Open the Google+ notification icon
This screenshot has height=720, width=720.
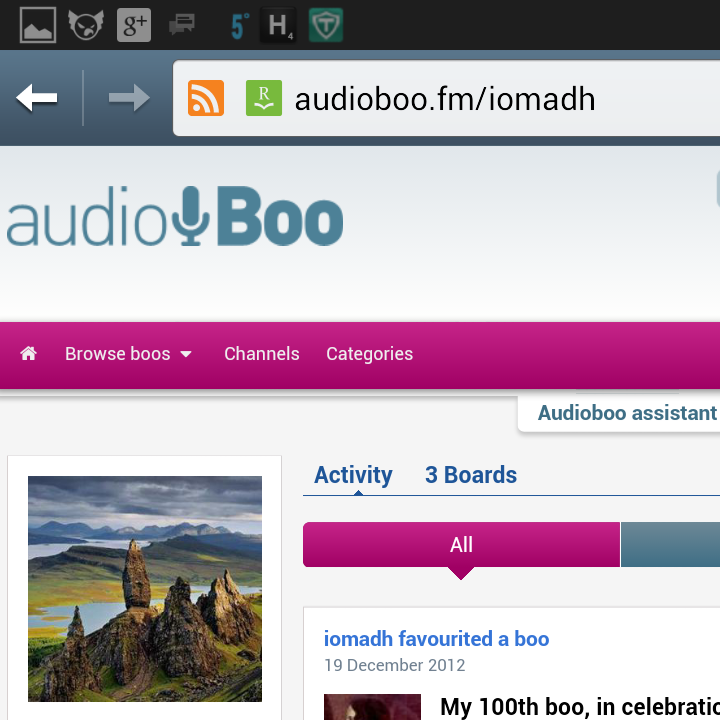134,25
